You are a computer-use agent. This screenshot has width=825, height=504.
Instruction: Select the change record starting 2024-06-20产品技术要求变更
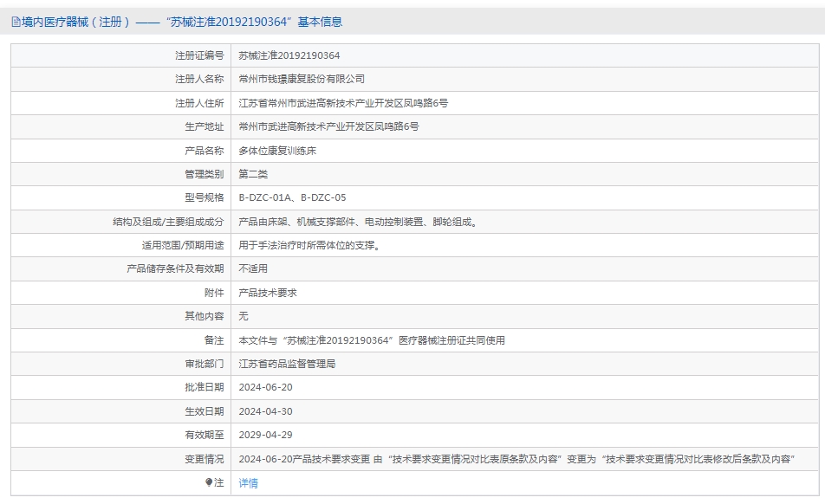pos(516,459)
